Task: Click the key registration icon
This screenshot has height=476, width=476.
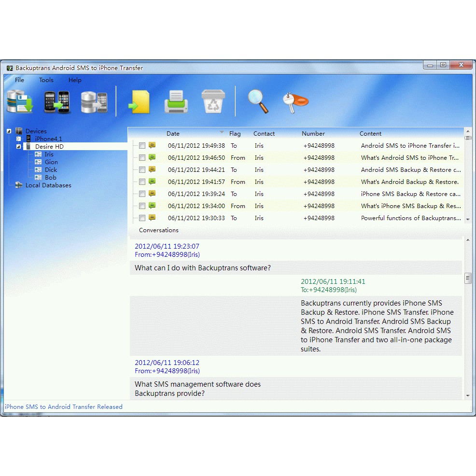Action: click(295, 103)
